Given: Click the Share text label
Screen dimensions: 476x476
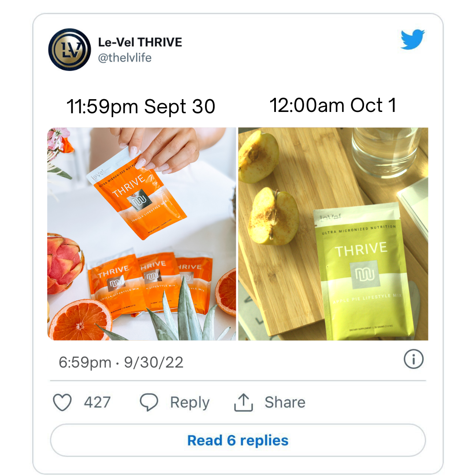Looking at the screenshot, I should point(285,402).
